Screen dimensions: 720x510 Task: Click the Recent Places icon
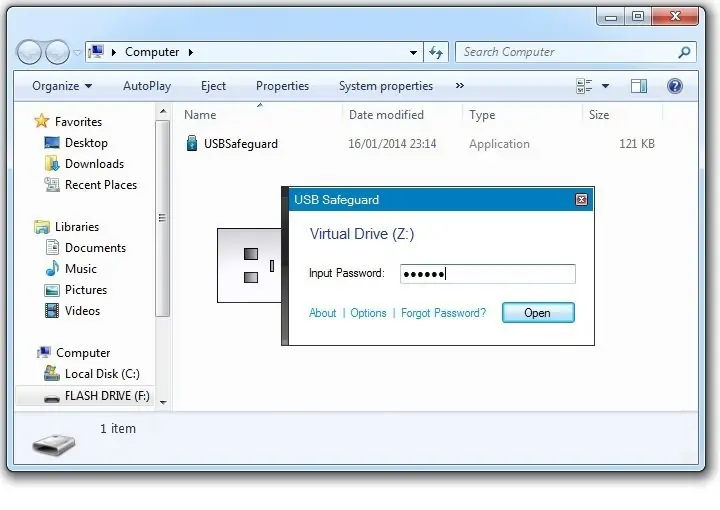(x=52, y=185)
